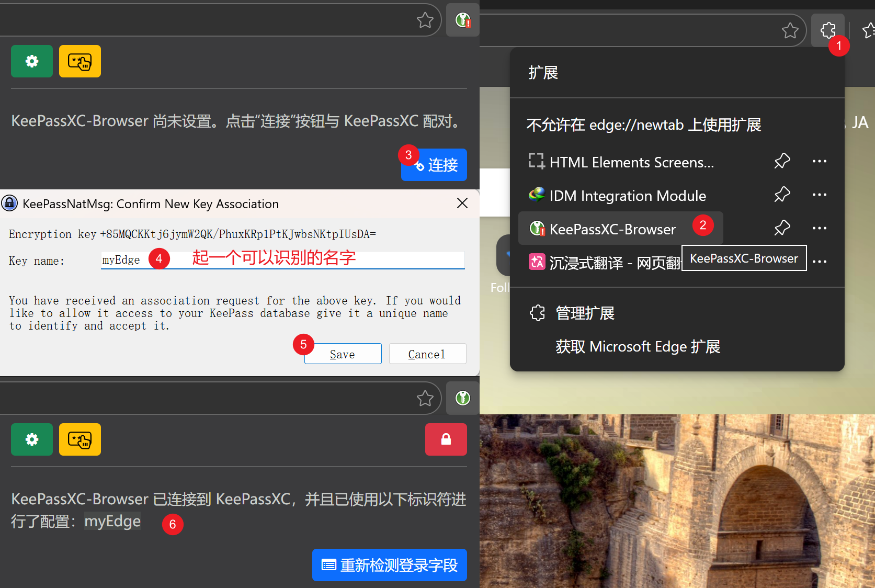
Task: Click 获取 Microsoft Edge 扩展 link
Action: click(x=638, y=347)
